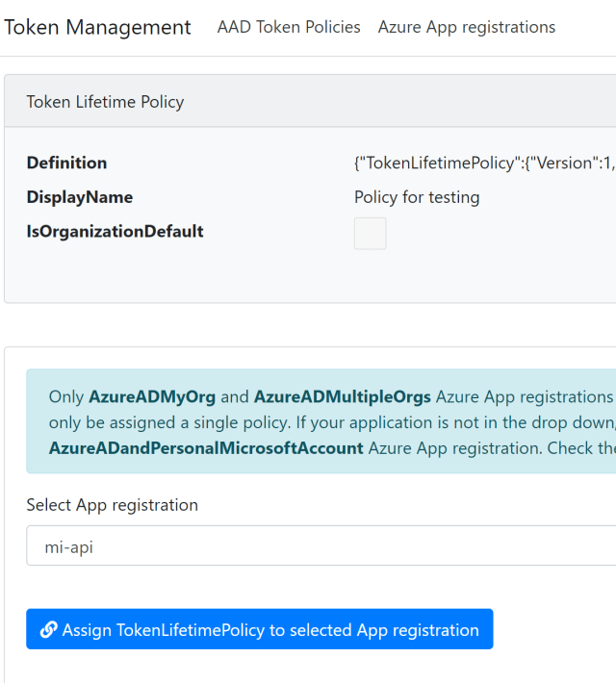Click 'only be assigned a single policy' text

(x=164, y=422)
